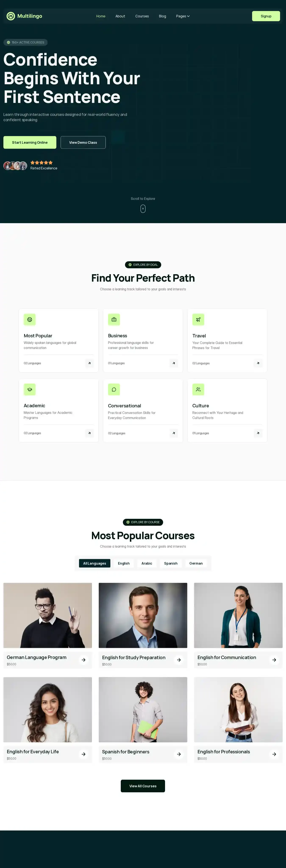Click arrow beside German Language Program
Screen dimensions: 286x868
83,660
